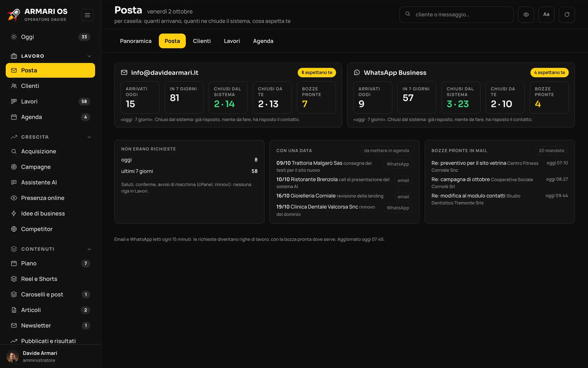Toggle sidebar with hamburger menu icon
Screen dimensions: 588x368
pos(87,15)
